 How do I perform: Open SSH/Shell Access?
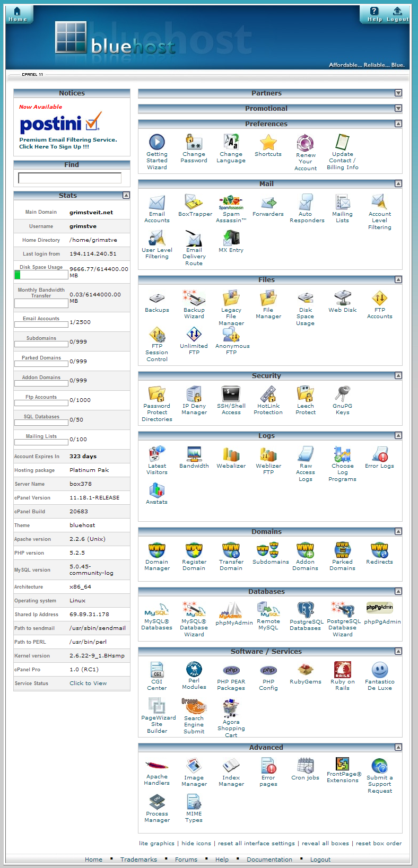pyautogui.click(x=231, y=401)
